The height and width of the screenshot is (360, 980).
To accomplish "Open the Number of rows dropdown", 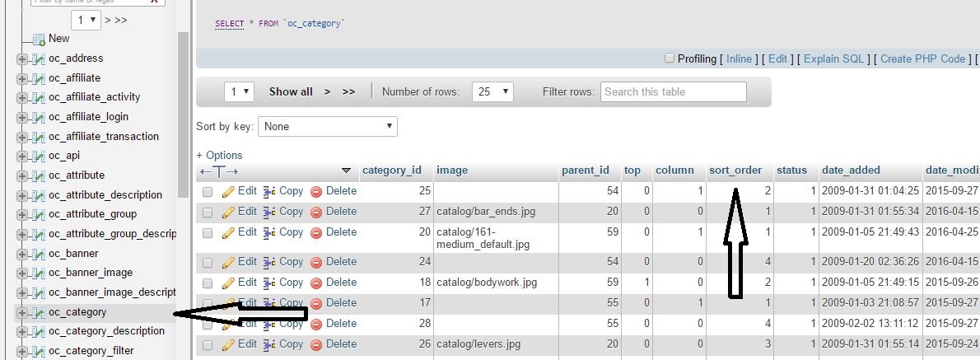I will [x=492, y=92].
